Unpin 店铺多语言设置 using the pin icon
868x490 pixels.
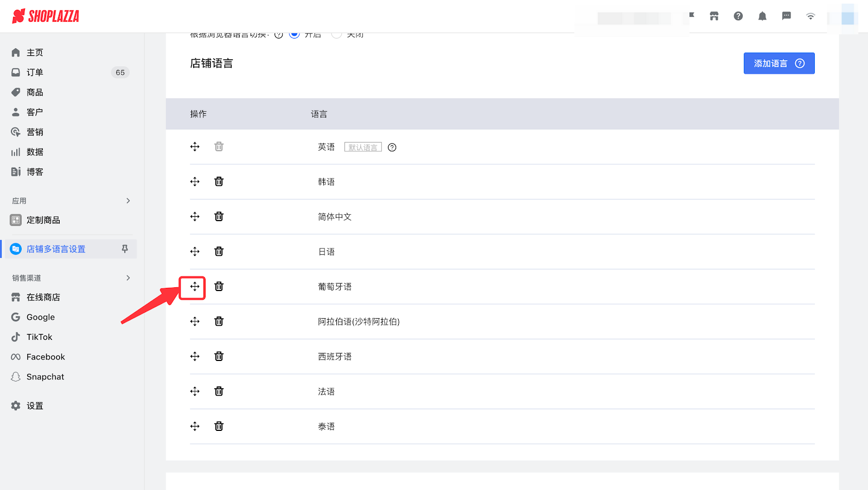(x=125, y=248)
